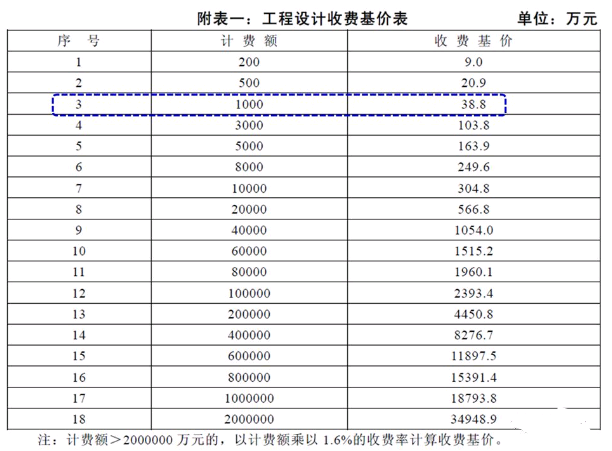Select the cell with value 400000
The image size is (612, 451).
tap(249, 335)
